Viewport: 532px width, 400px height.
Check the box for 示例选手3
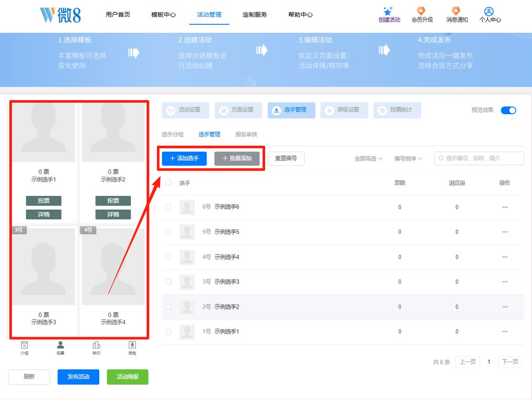pos(168,282)
